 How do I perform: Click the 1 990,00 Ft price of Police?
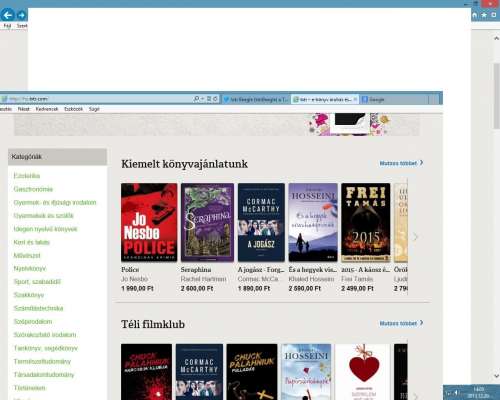pos(137,288)
